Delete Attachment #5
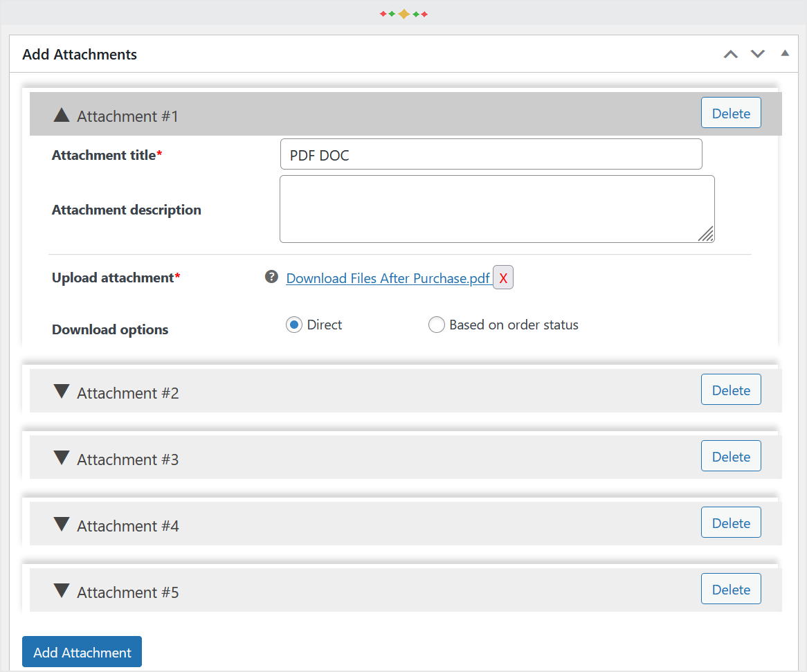 coord(731,588)
